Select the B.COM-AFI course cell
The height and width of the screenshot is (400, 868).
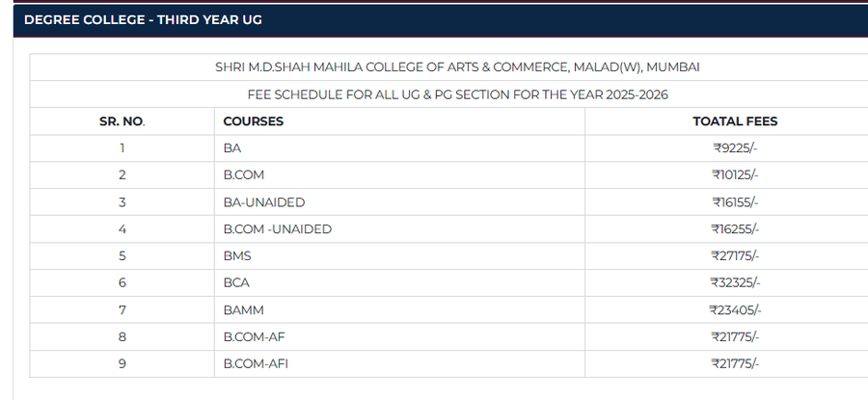point(256,363)
